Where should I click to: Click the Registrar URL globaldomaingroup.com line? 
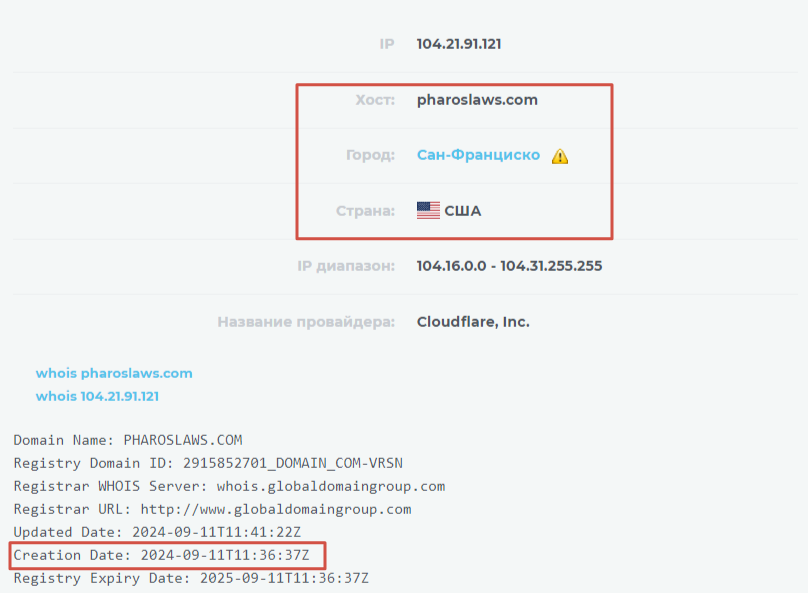(212, 509)
